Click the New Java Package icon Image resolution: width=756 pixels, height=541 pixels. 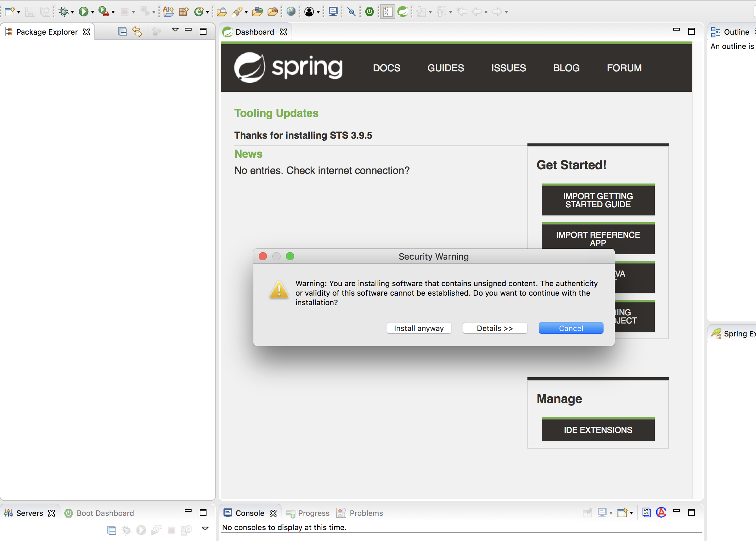tap(184, 12)
